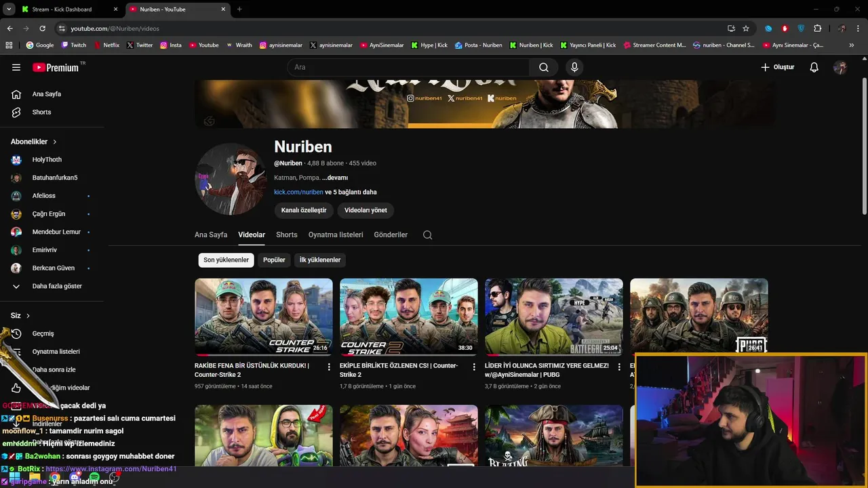This screenshot has height=488, width=868.
Task: Open the Posta - Nuriben bookmark
Action: (x=479, y=45)
